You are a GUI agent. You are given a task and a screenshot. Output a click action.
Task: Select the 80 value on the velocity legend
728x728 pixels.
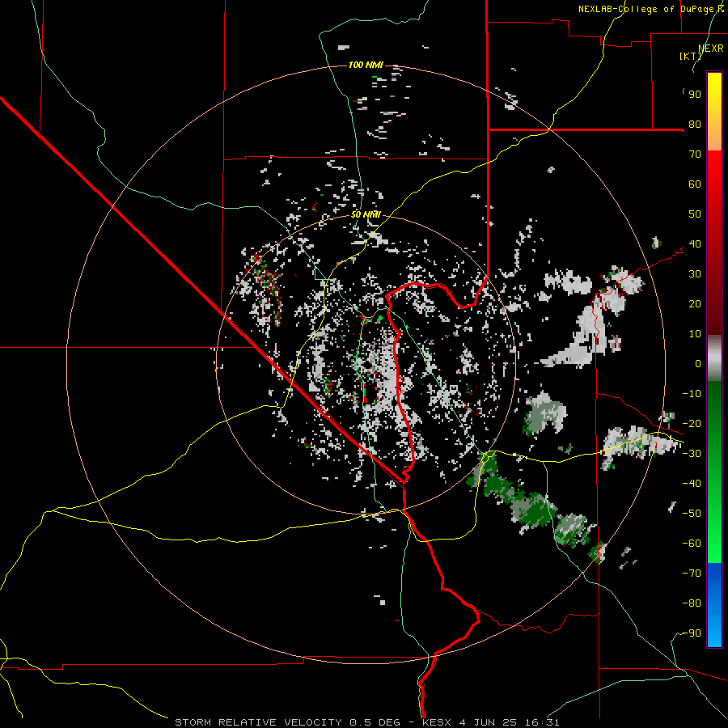[695, 125]
